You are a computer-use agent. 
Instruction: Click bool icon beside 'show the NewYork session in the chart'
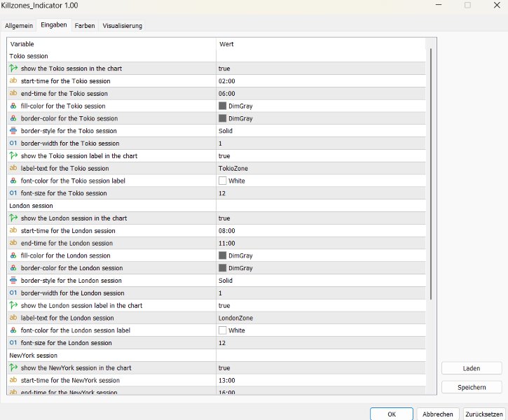click(13, 367)
